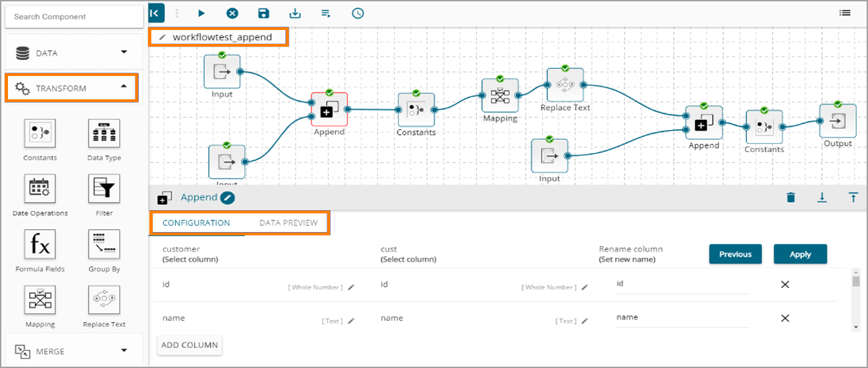868x368 pixels.
Task: Open the schedule clock icon
Action: pyautogui.click(x=358, y=13)
